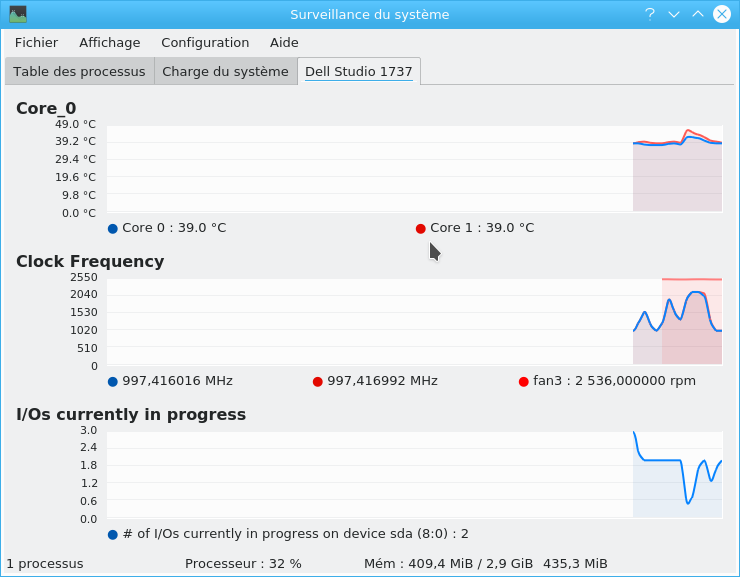Image resolution: width=740 pixels, height=577 pixels.
Task: Click the Clock Frequency plotter title
Action: [90, 261]
